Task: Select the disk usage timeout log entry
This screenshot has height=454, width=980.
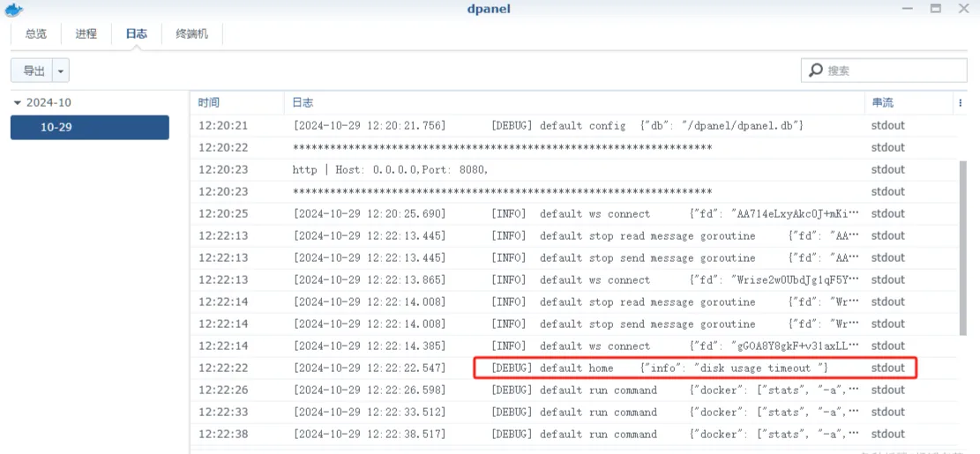Action: pyautogui.click(x=573, y=368)
